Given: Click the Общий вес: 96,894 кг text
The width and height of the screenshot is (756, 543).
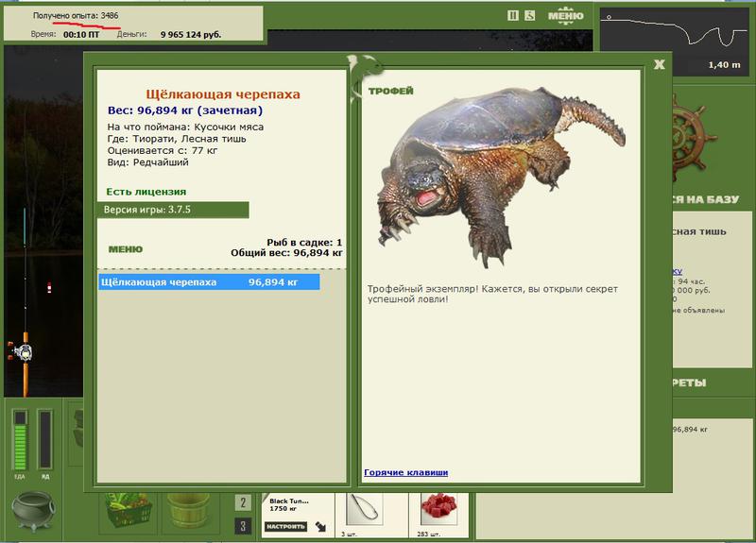Looking at the screenshot, I should pos(286,253).
